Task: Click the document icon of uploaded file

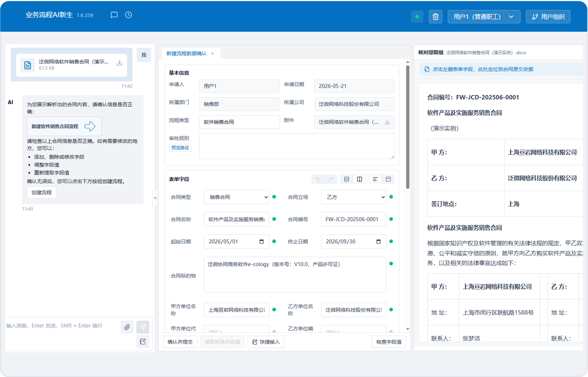Action: pyautogui.click(x=28, y=65)
